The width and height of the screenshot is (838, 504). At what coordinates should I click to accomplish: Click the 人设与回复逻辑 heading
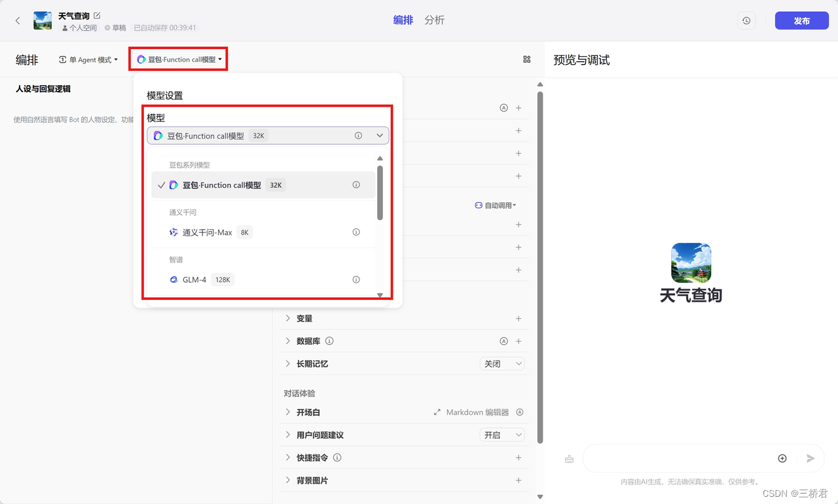(43, 89)
